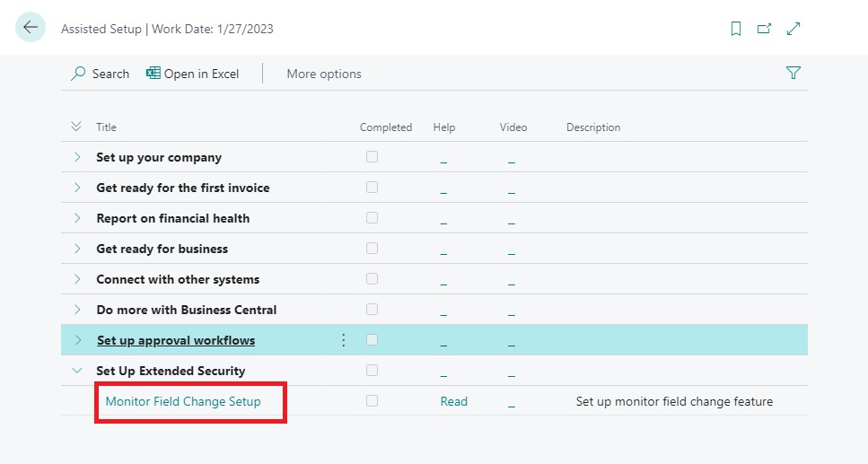Viewport: 868px width, 464px height.
Task: Click Open in Excel icon
Action: tap(153, 74)
